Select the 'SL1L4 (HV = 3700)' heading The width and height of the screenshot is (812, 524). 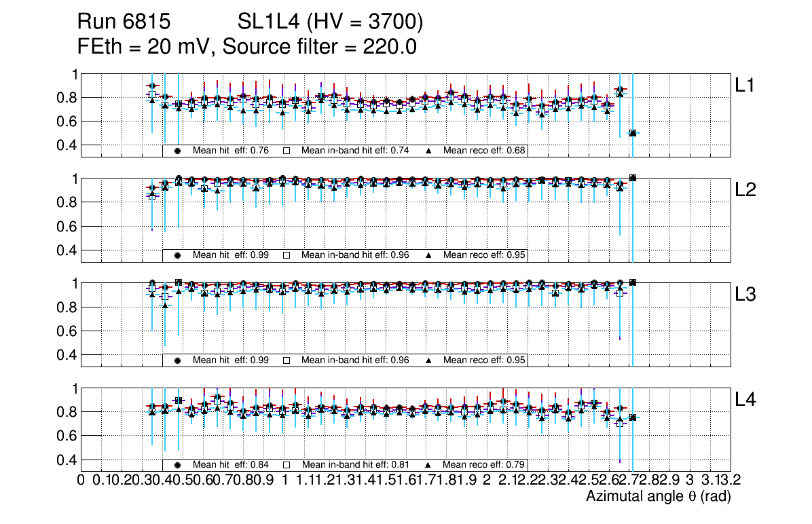point(331,22)
